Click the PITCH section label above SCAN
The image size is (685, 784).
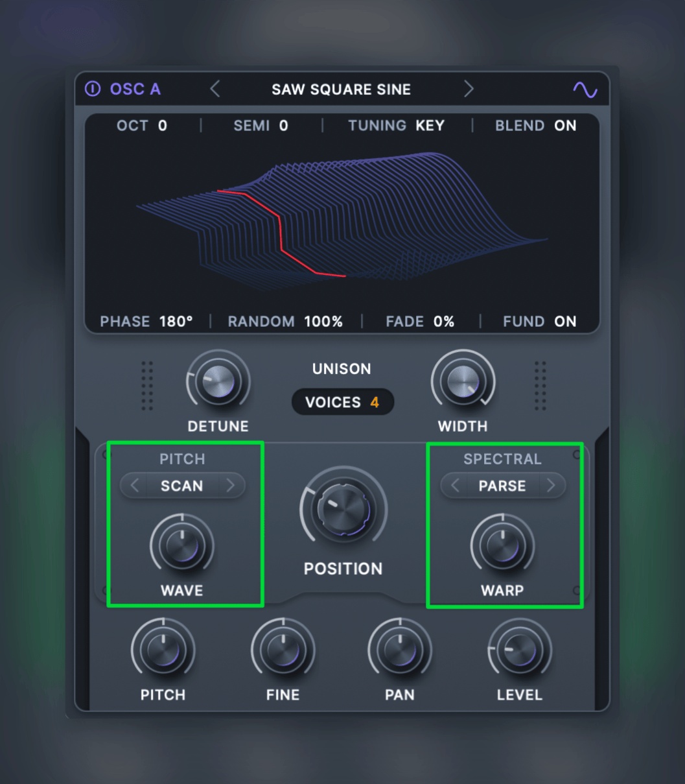point(182,459)
